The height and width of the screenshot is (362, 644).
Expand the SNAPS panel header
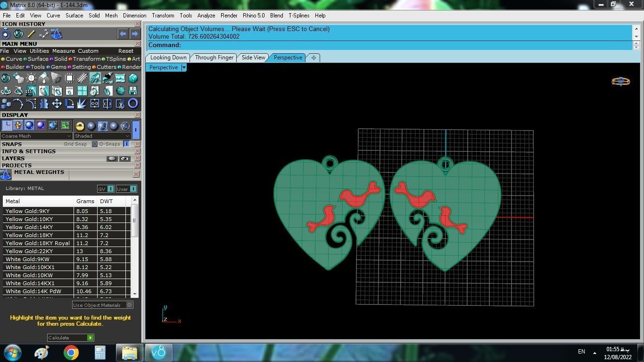click(12, 144)
